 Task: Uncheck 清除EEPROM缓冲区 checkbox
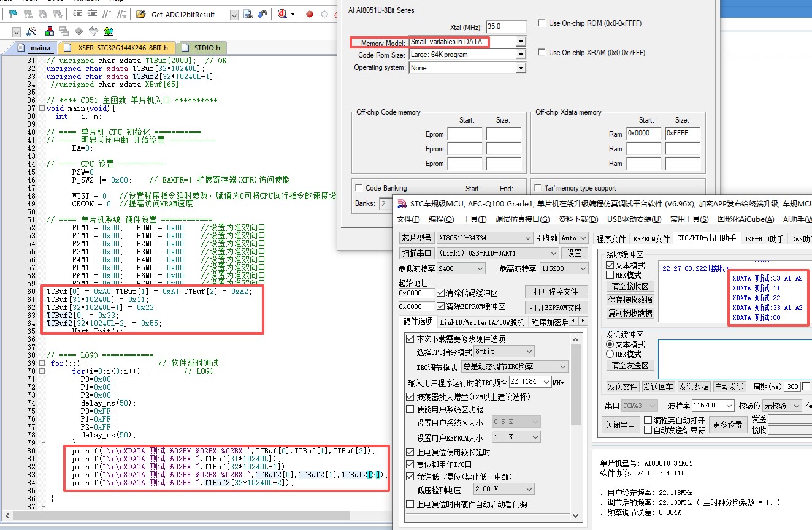[x=441, y=306]
